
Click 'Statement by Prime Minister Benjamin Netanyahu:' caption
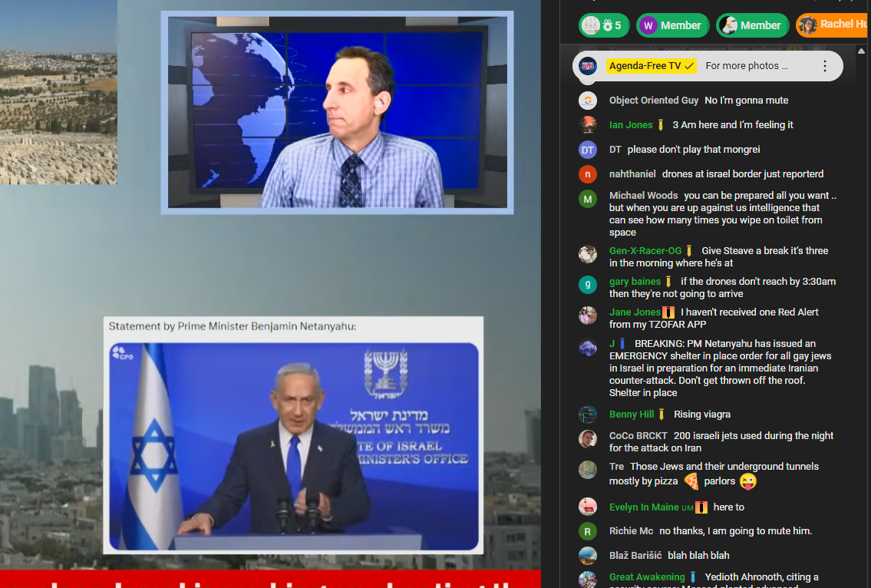[233, 326]
